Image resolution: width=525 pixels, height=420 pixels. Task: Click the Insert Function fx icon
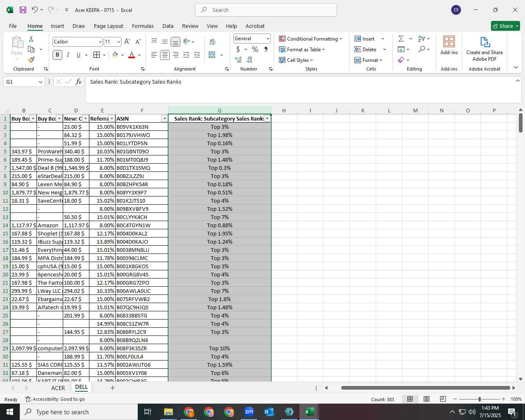coord(79,82)
